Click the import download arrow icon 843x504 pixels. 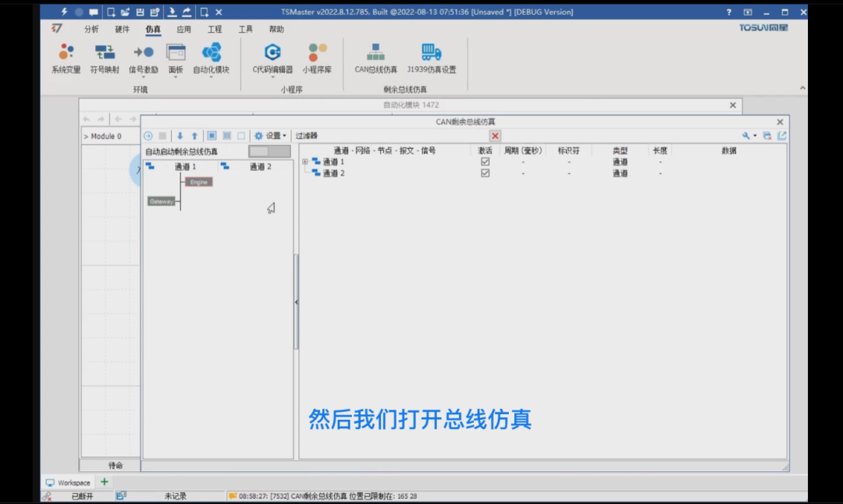pyautogui.click(x=172, y=12)
